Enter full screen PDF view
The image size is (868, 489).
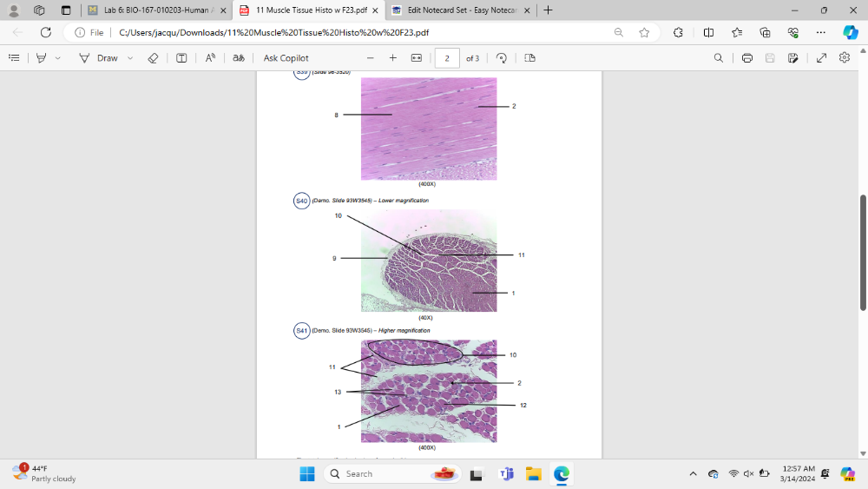coord(821,58)
